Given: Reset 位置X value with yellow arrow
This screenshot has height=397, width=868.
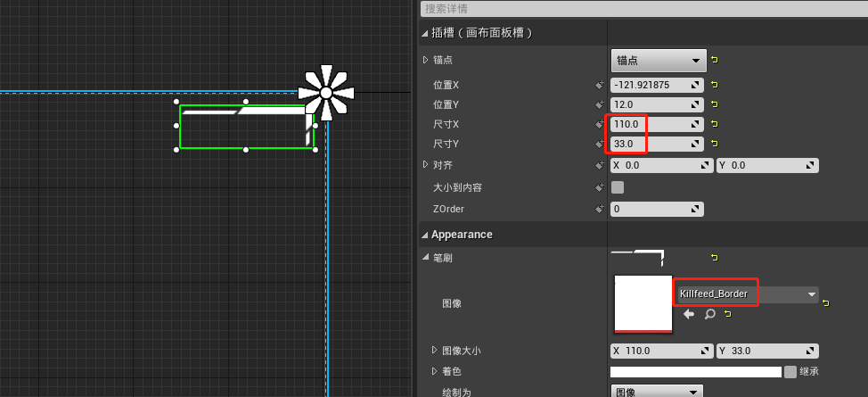Looking at the screenshot, I should point(715,85).
